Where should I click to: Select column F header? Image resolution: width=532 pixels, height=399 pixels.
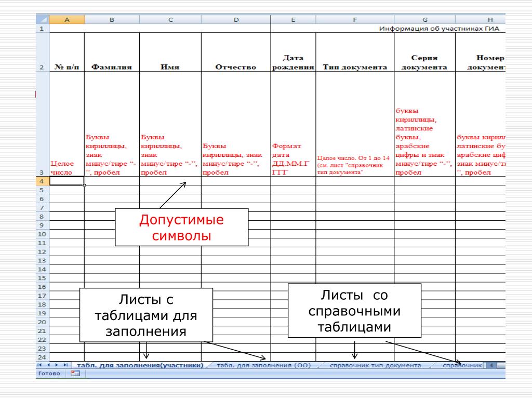pyautogui.click(x=355, y=20)
